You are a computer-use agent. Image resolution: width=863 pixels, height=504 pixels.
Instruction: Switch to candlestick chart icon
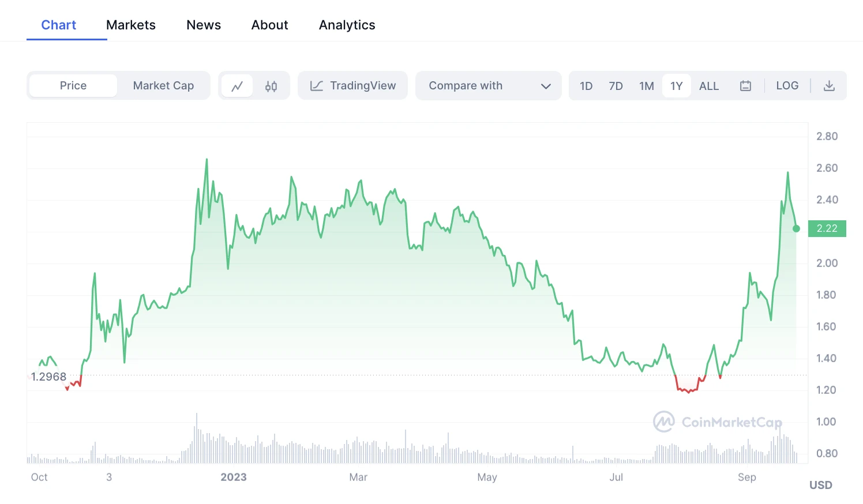click(x=271, y=86)
